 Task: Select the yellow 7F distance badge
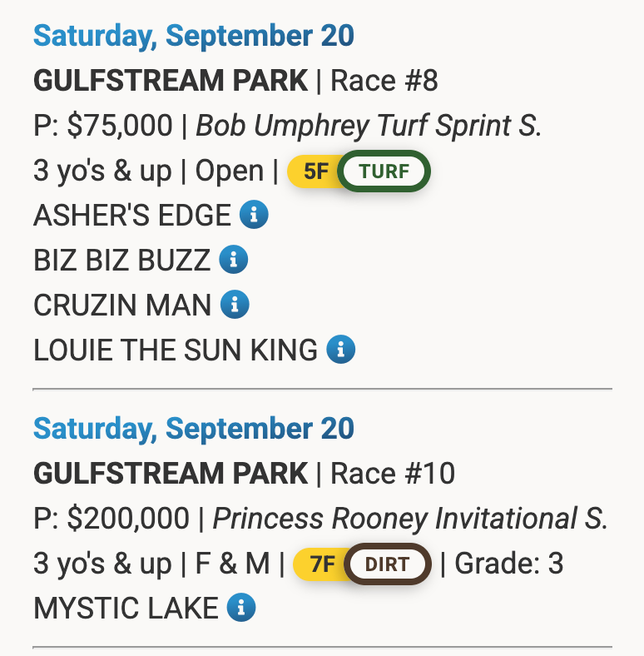[322, 564]
